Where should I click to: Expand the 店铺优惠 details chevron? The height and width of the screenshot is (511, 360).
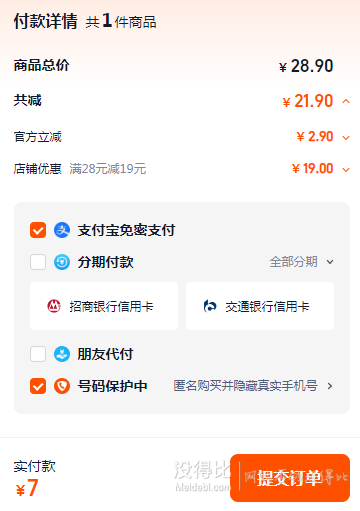[346, 169]
